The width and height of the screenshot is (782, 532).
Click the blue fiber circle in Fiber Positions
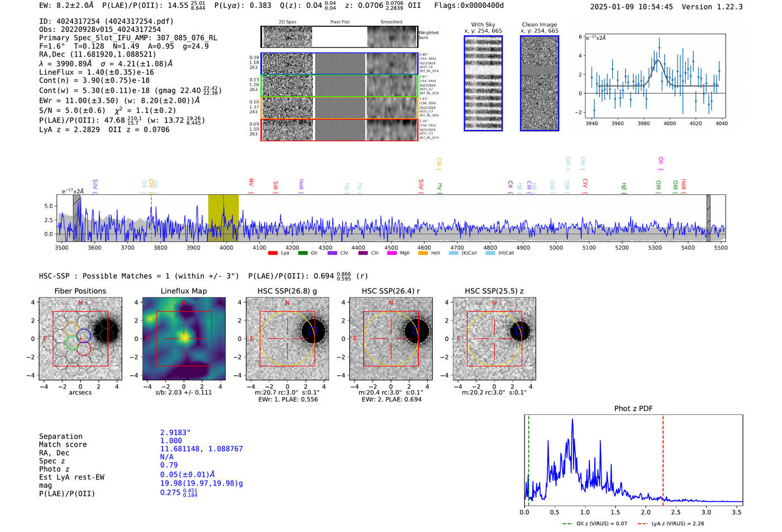pos(84,336)
